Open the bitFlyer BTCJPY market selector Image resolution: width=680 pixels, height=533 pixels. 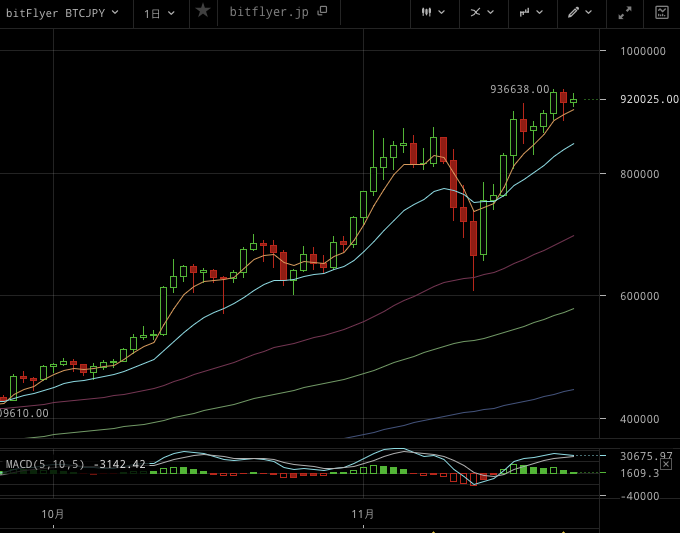[62, 13]
